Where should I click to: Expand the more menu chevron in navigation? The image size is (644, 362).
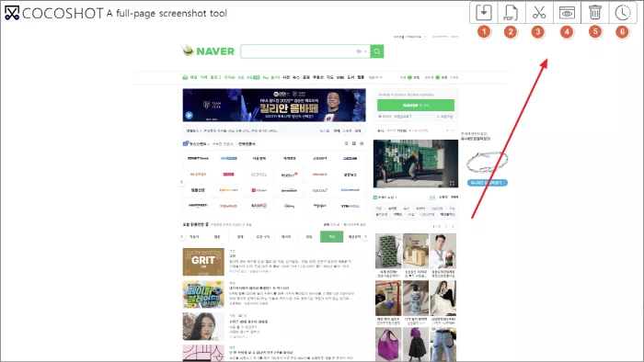click(381, 77)
